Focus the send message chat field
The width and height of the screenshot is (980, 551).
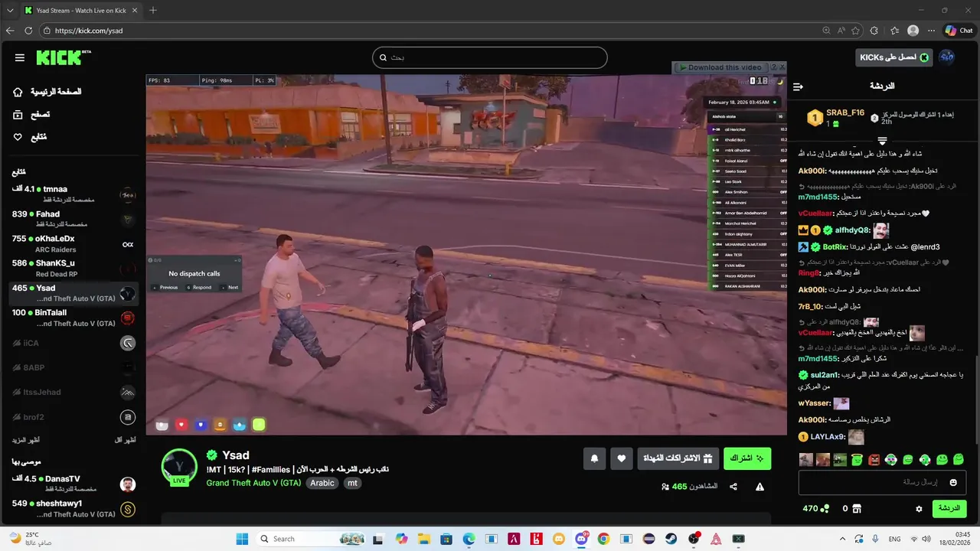[882, 483]
